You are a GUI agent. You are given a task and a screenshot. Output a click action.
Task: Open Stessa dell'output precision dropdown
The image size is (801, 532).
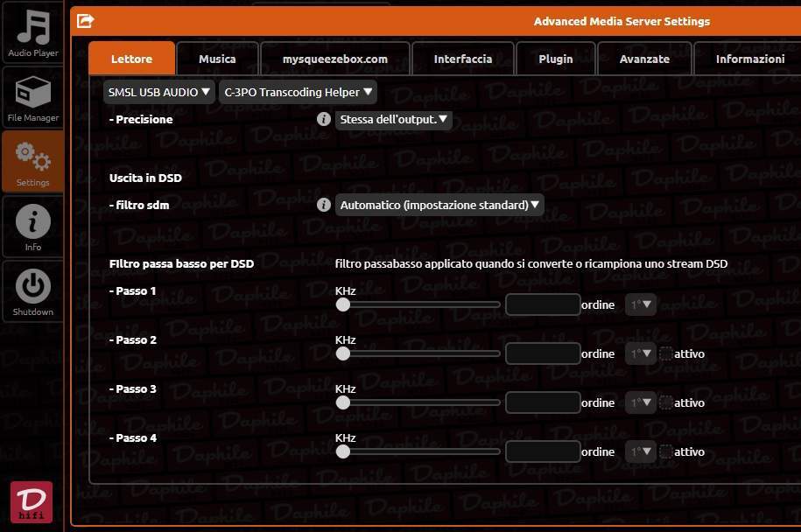click(x=393, y=120)
